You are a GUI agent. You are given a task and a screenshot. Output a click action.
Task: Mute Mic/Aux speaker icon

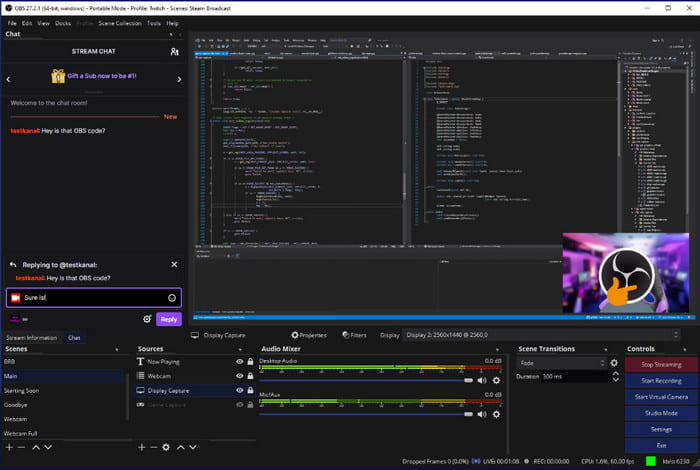pos(482,415)
